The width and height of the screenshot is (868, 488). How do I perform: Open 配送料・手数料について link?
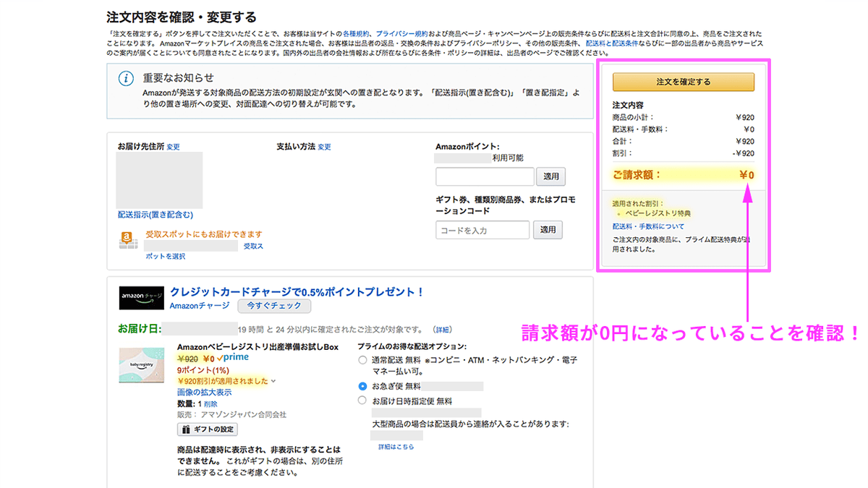click(x=648, y=226)
